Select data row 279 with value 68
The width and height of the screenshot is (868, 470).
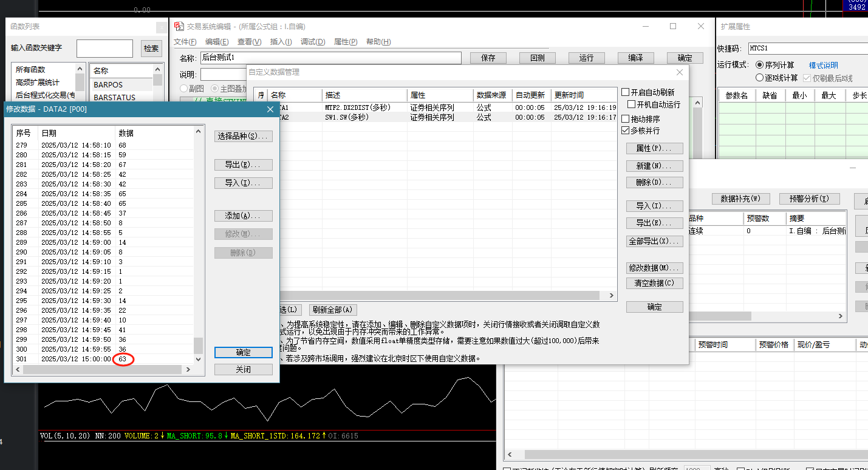pos(103,145)
